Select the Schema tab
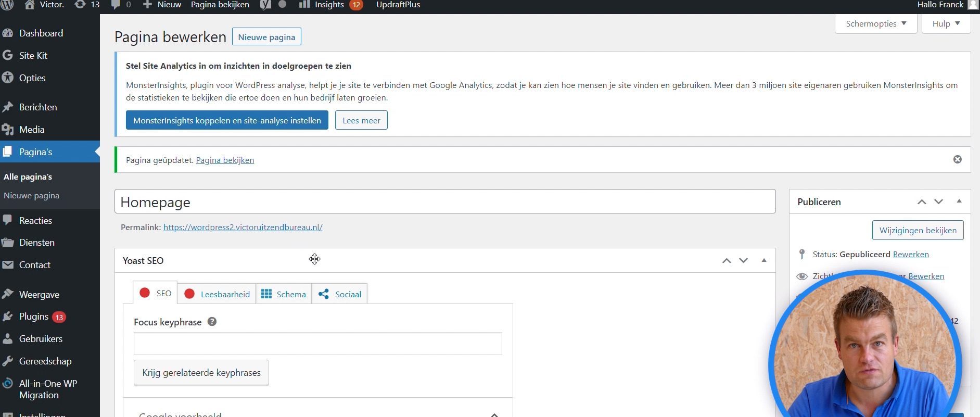The height and width of the screenshot is (417, 980). point(284,294)
